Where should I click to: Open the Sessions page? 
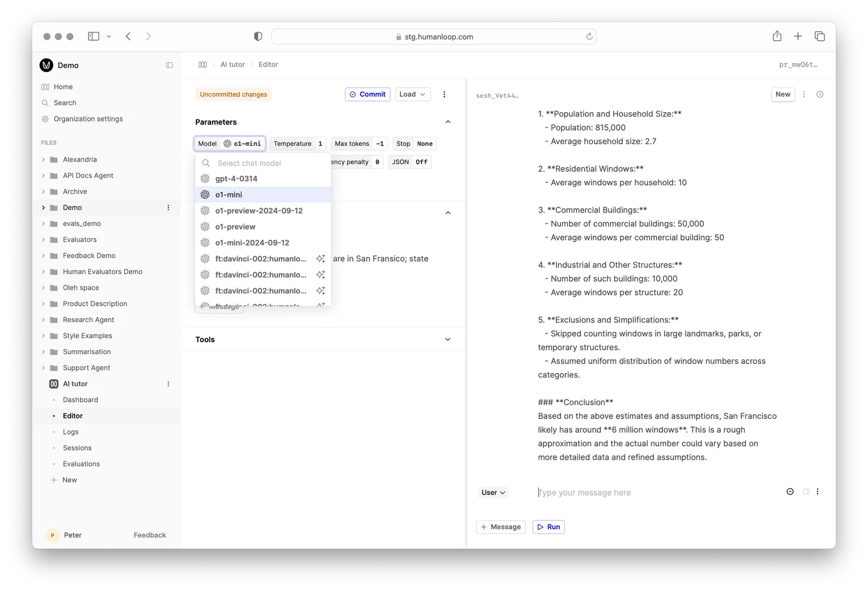pos(77,448)
